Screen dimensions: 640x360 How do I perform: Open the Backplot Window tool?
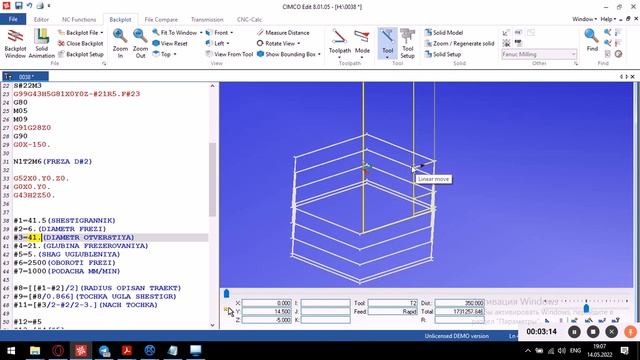[15, 43]
